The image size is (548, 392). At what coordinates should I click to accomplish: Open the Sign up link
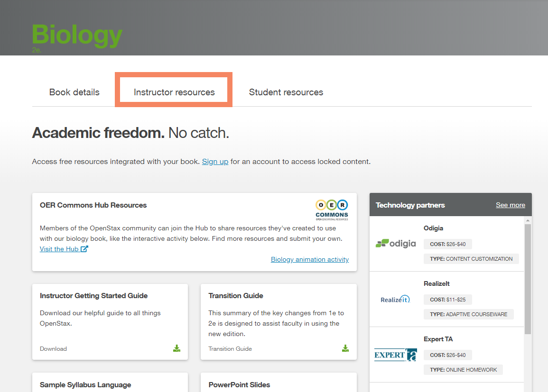click(215, 161)
